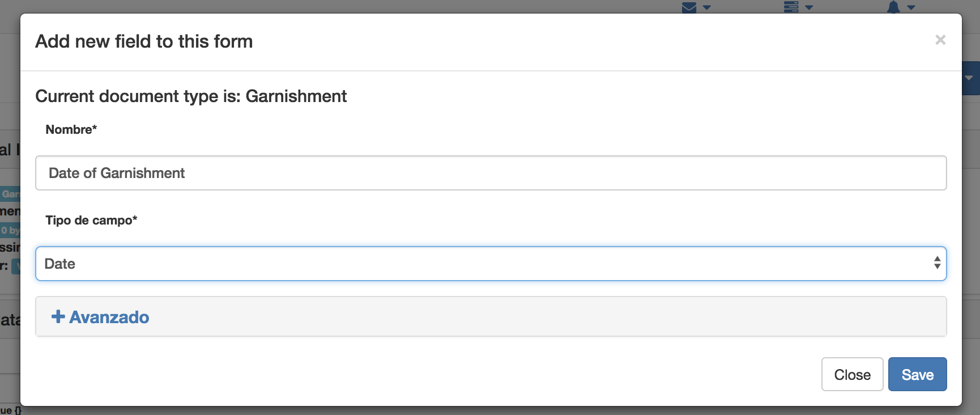The height and width of the screenshot is (415, 980).
Task: Click the plus icon beside Avanzado
Action: point(58,316)
